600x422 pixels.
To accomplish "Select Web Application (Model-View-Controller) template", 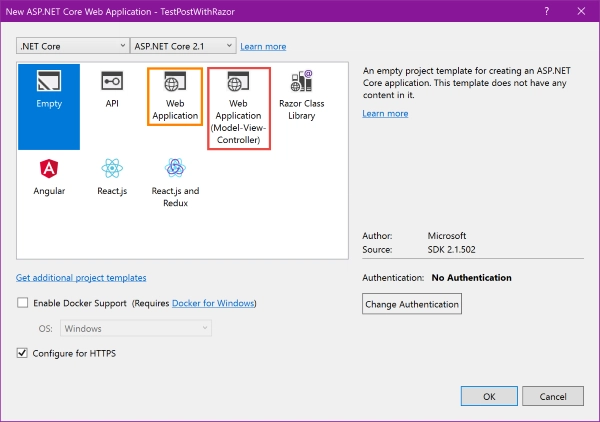I will (x=239, y=108).
